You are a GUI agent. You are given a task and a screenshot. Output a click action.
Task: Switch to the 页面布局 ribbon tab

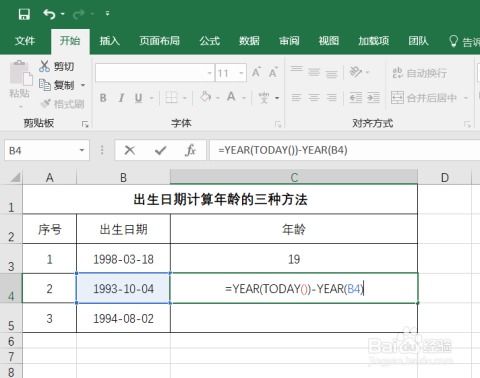pyautogui.click(x=160, y=41)
